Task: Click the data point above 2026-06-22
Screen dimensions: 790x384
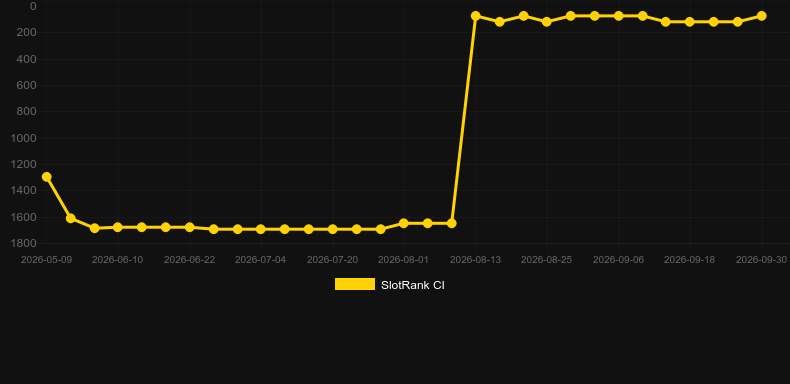Action: point(189,227)
